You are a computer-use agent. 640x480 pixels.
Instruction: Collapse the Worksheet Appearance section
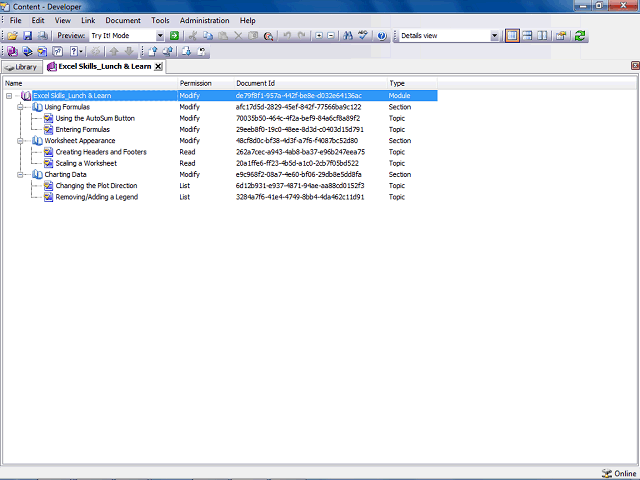pyautogui.click(x=20, y=141)
